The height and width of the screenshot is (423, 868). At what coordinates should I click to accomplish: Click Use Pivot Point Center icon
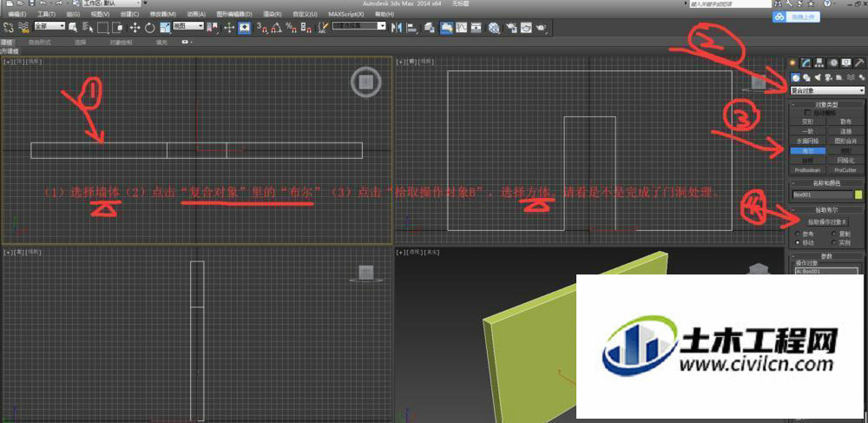click(212, 27)
